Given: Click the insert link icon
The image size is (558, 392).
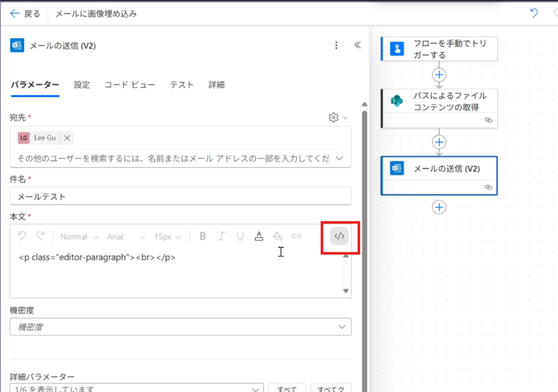Looking at the screenshot, I should coord(296,236).
